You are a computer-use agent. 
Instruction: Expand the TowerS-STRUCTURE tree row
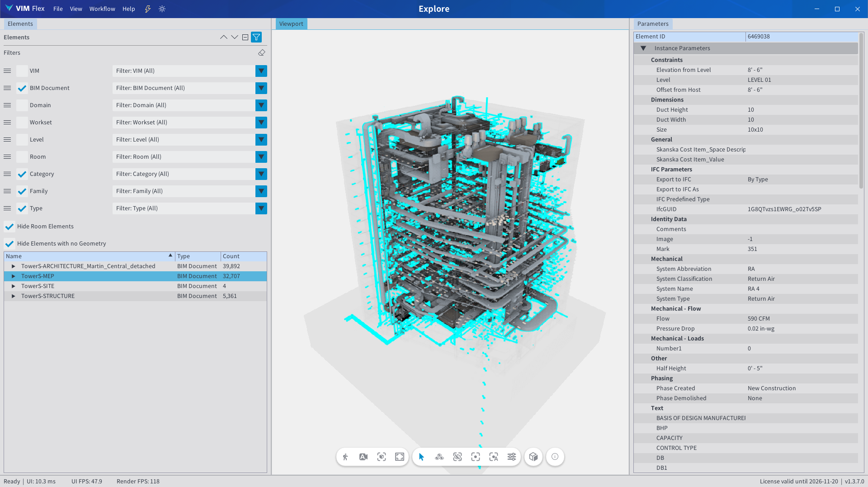pos(13,296)
